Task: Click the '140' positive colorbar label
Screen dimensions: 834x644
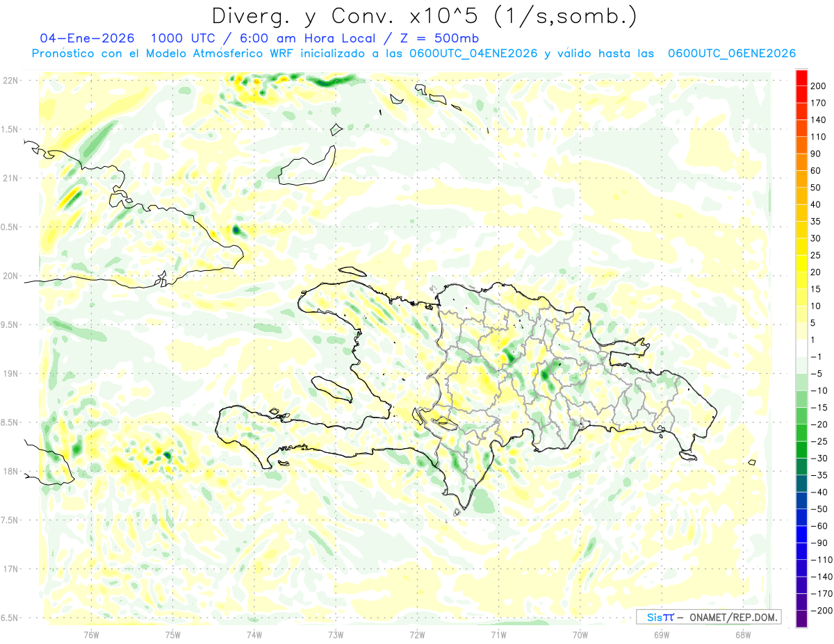Action: [x=818, y=120]
